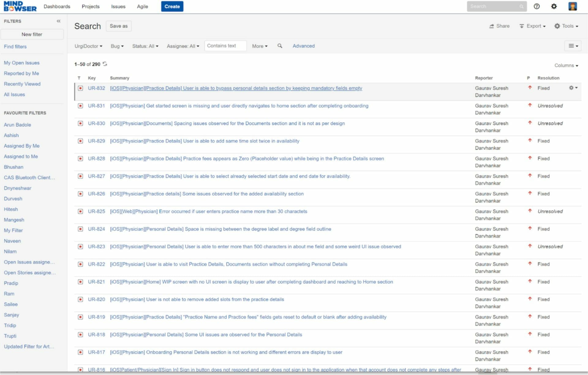Open the Jira administration gear icon

(554, 6)
